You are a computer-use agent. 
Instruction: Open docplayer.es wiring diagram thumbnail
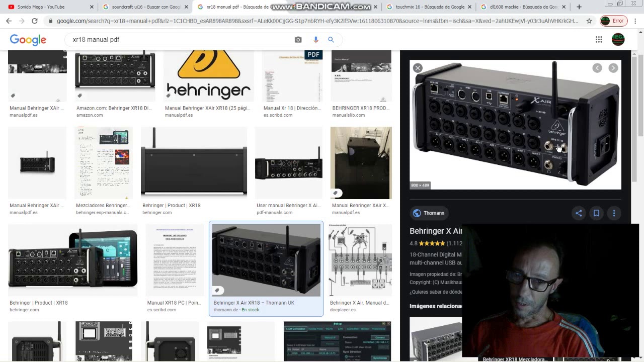pos(360,260)
